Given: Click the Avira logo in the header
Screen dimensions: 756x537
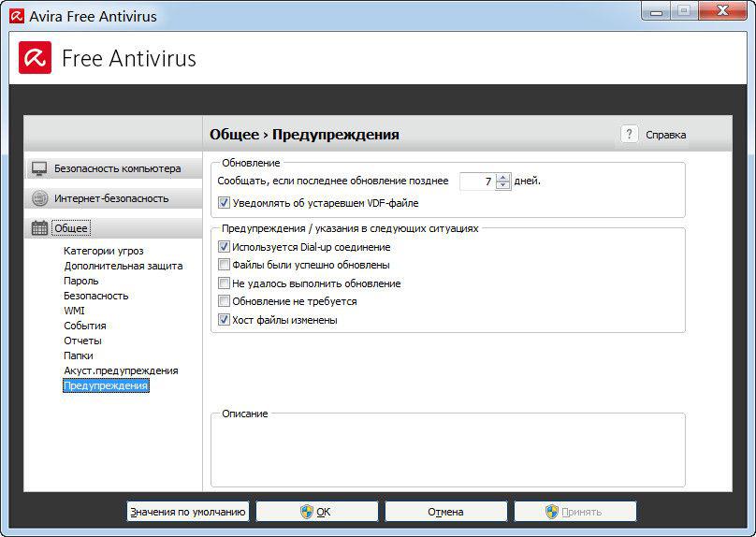Looking at the screenshot, I should click(x=35, y=58).
